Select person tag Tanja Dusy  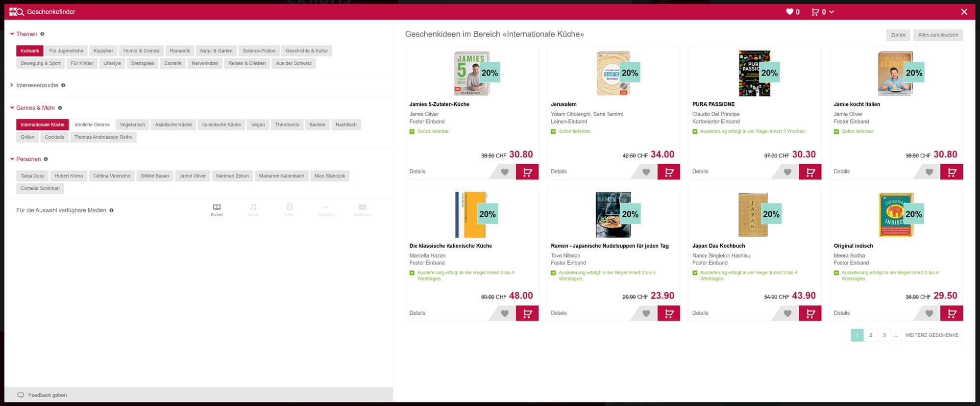pos(32,176)
